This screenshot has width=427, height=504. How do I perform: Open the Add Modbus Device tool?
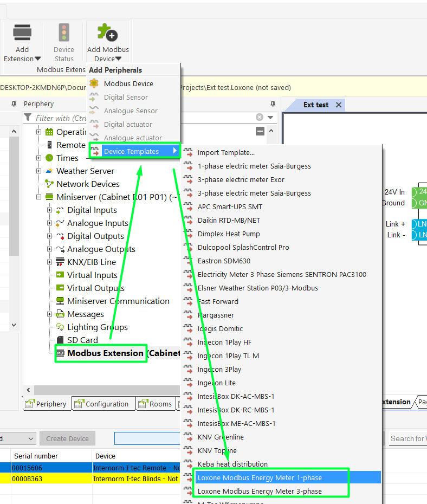click(x=108, y=34)
